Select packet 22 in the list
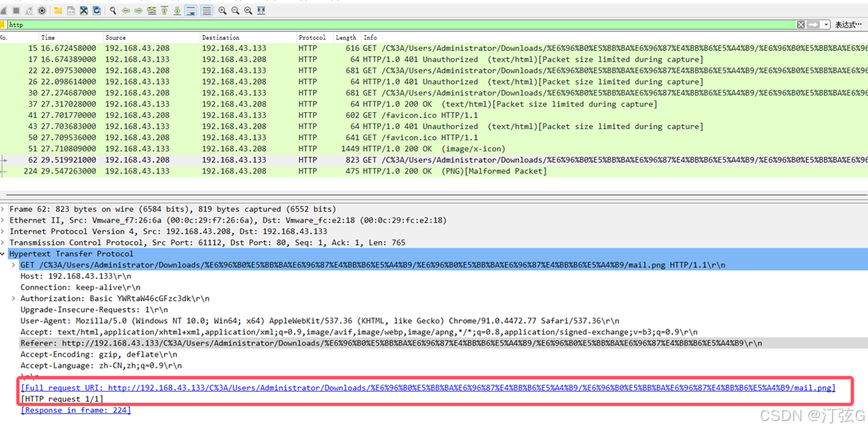 [x=434, y=70]
